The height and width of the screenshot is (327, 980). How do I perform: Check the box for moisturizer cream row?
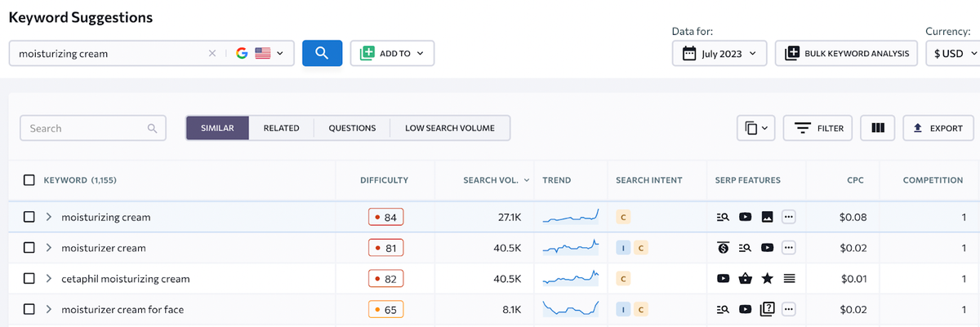(x=29, y=247)
